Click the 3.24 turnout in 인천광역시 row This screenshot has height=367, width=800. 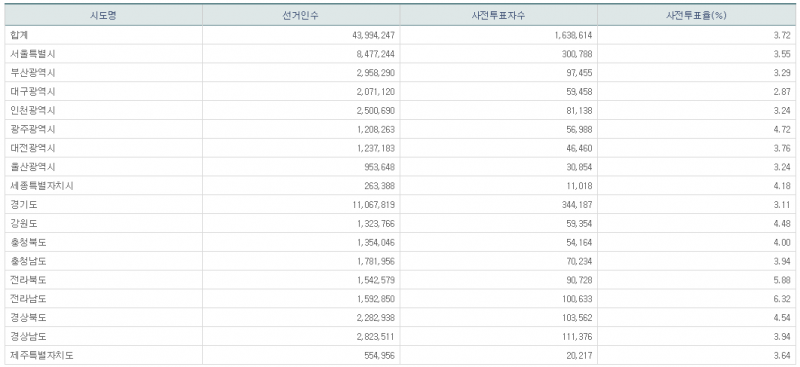tap(783, 111)
